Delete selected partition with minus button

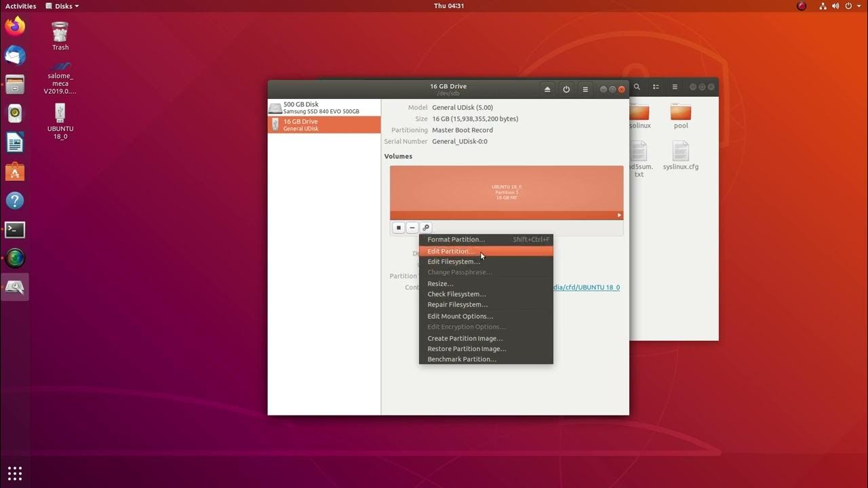pyautogui.click(x=412, y=228)
